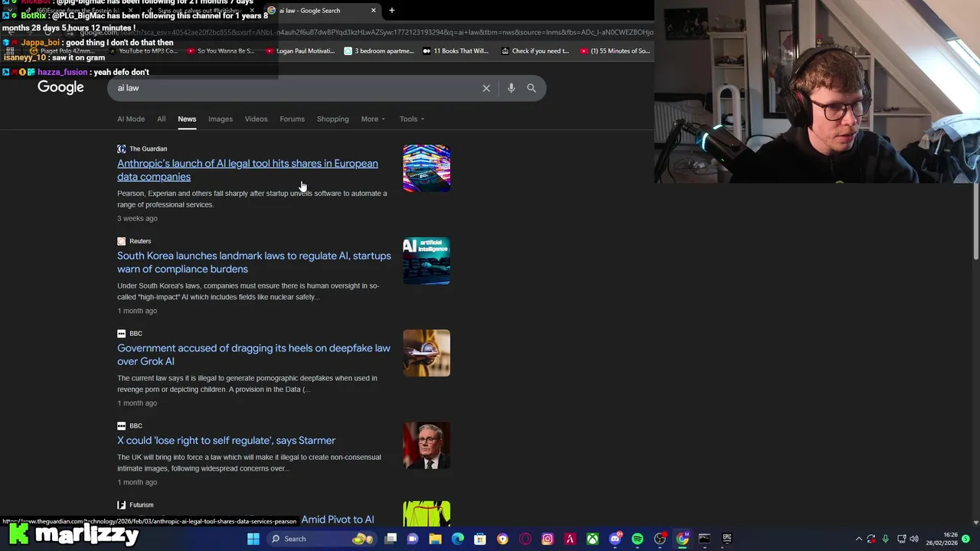This screenshot has height=551, width=980.
Task: Open the Tools dropdown
Action: (412, 119)
